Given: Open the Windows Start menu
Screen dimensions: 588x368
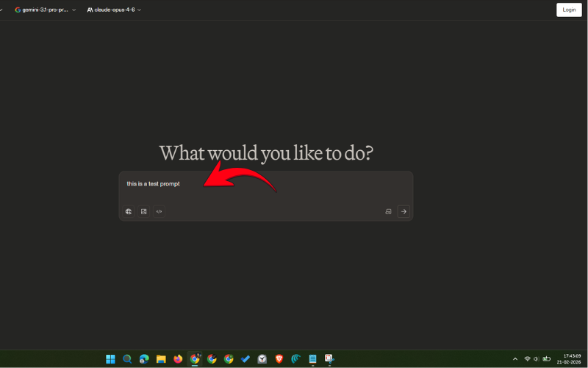Looking at the screenshot, I should (110, 359).
